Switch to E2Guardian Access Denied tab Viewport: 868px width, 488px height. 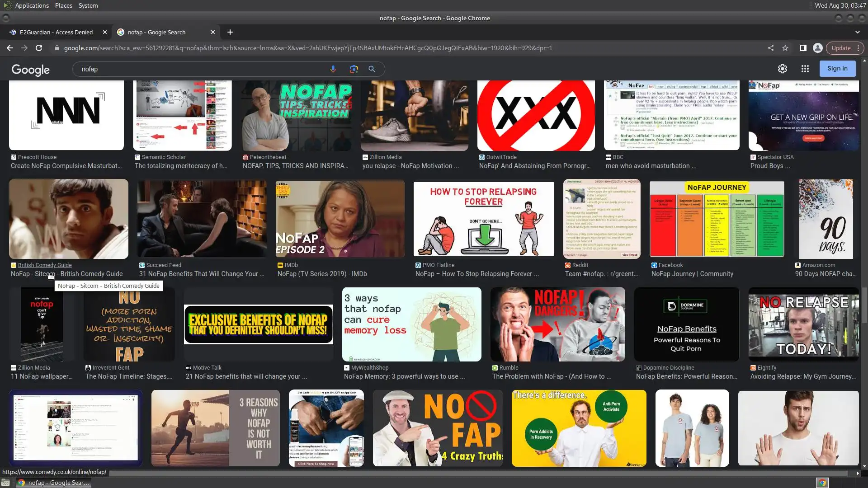56,32
